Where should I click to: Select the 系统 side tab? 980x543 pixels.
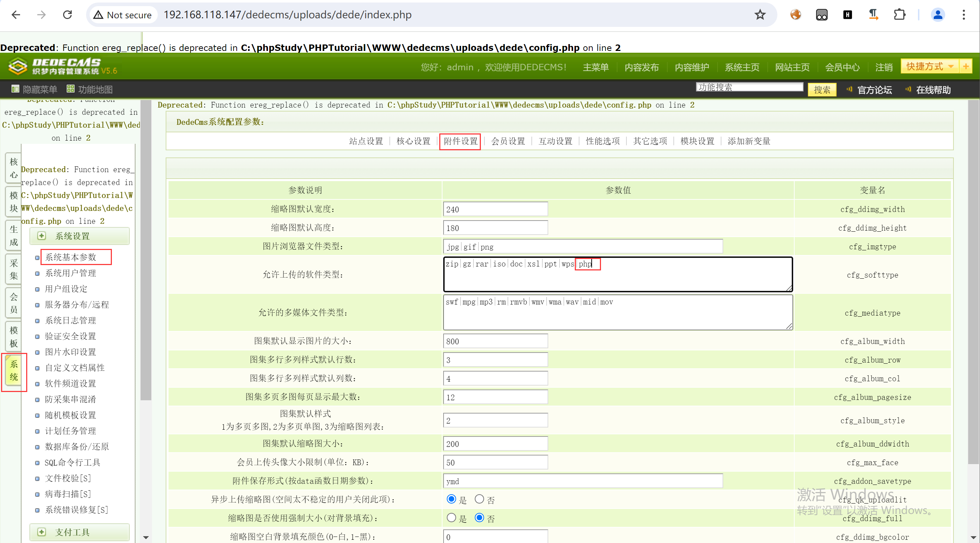click(13, 370)
